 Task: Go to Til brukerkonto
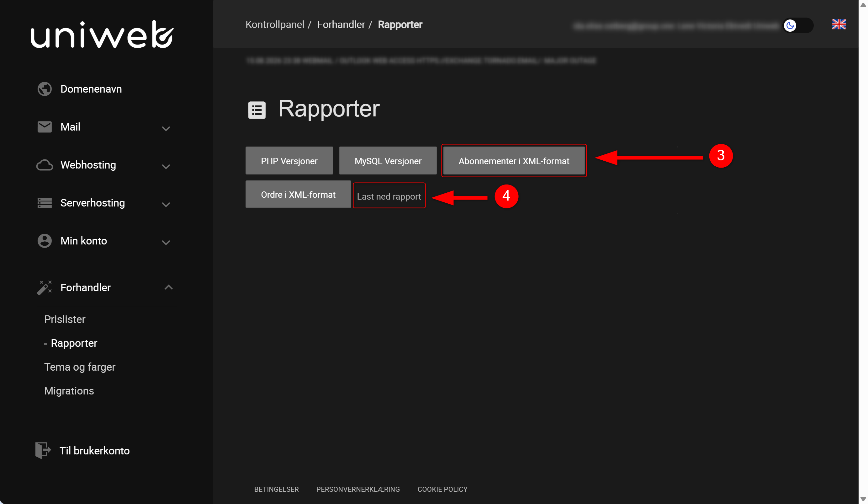tap(94, 451)
